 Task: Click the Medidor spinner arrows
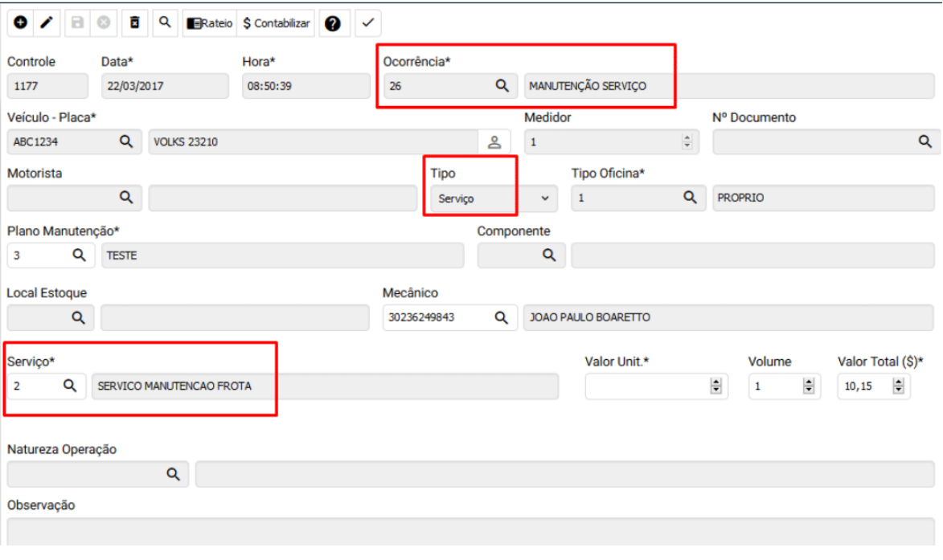(x=686, y=142)
